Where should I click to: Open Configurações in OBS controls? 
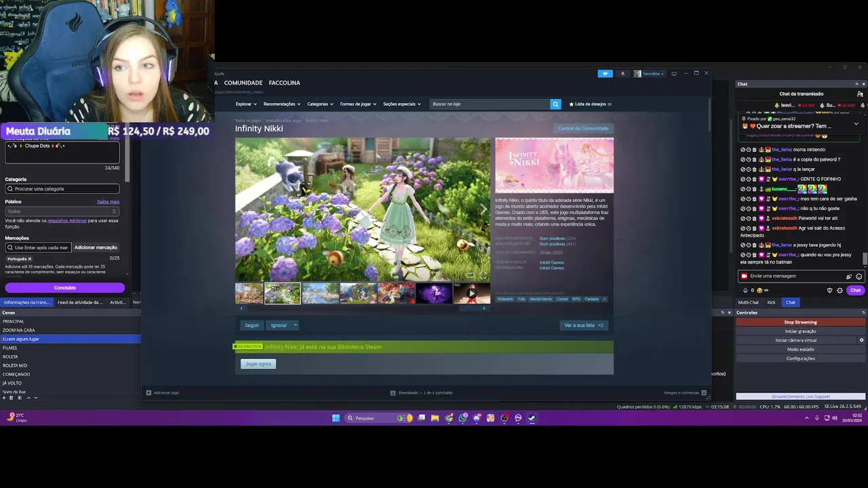point(800,359)
